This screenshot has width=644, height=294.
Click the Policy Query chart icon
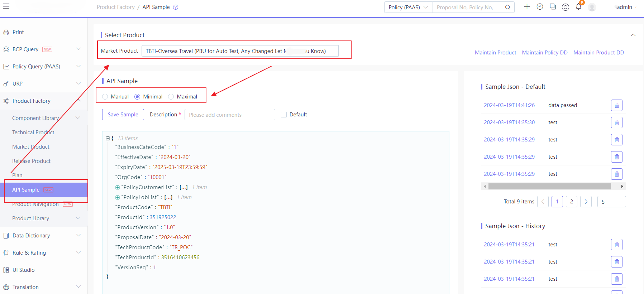pos(6,67)
